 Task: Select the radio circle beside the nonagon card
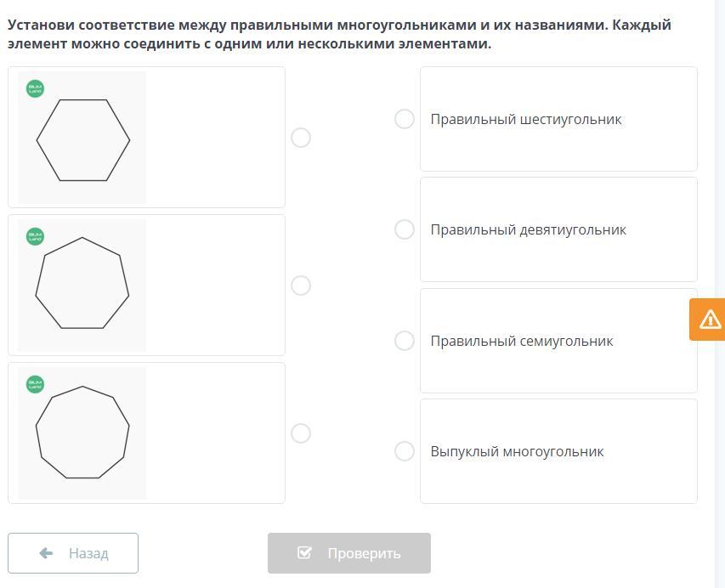coord(301,433)
